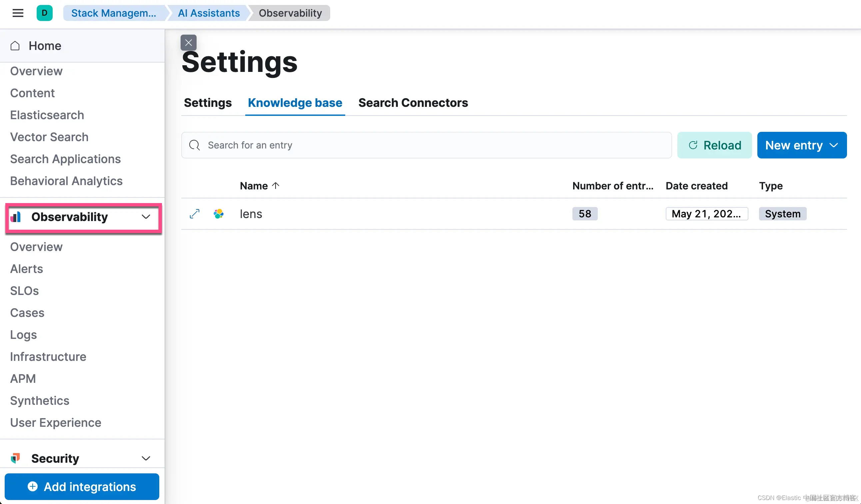This screenshot has height=504, width=861.
Task: Open the New entry dropdown
Action: pos(802,145)
